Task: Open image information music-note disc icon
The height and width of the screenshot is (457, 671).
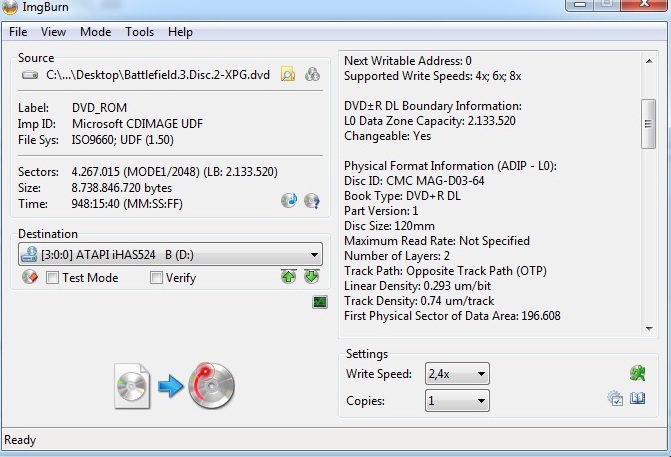Action: point(289,200)
